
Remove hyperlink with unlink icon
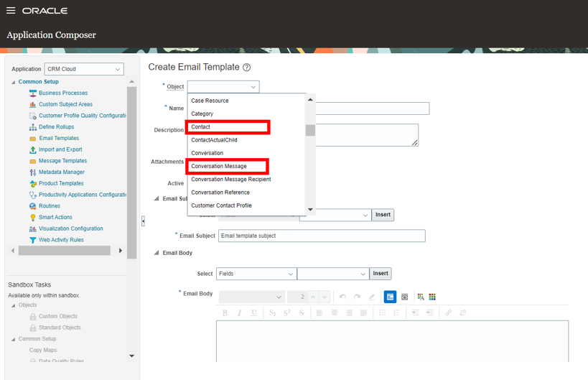(463, 313)
